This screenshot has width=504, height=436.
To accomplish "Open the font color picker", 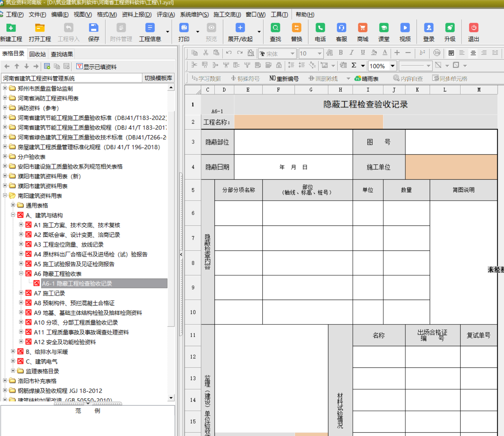I will tap(385, 53).
